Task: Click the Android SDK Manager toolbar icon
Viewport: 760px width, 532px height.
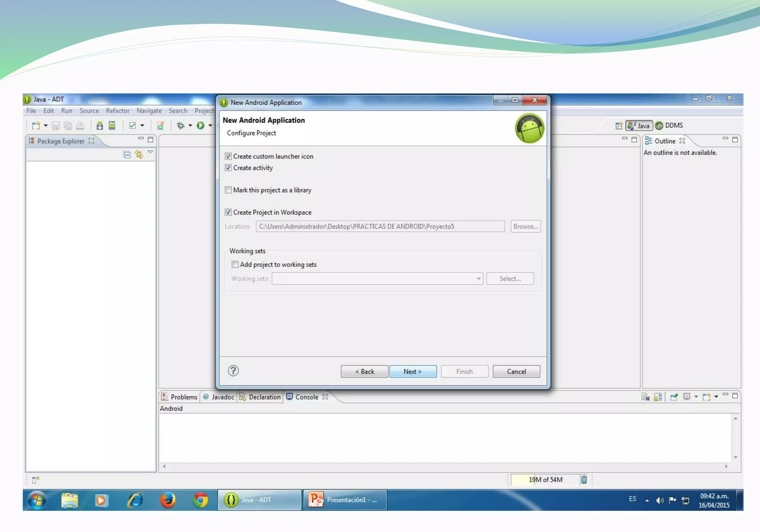Action: pyautogui.click(x=99, y=126)
